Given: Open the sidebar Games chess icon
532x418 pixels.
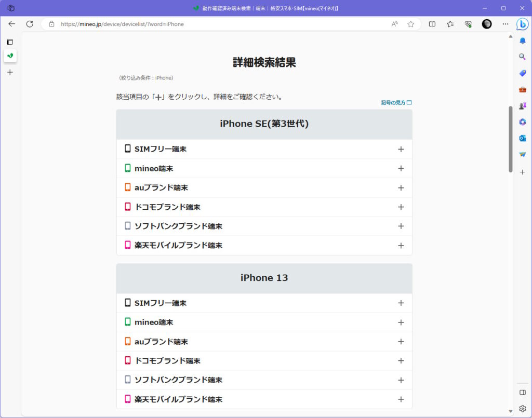Looking at the screenshot, I should click(523, 106).
